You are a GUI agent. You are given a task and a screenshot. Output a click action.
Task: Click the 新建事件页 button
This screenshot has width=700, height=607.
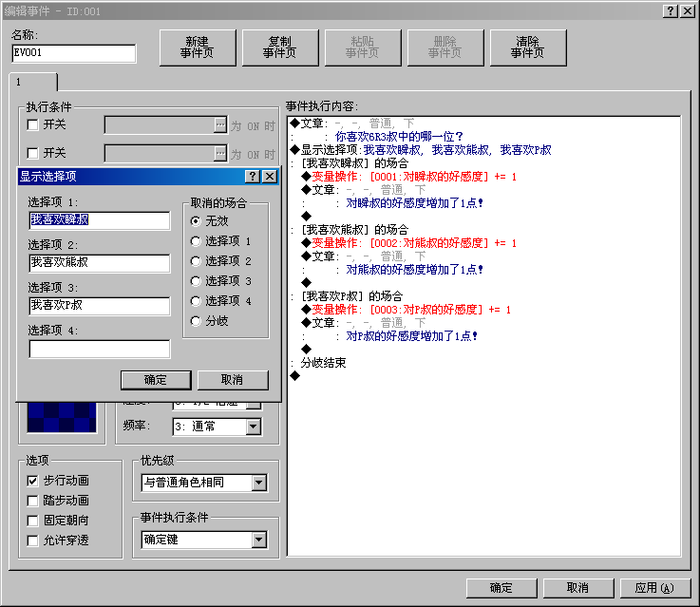point(198,47)
